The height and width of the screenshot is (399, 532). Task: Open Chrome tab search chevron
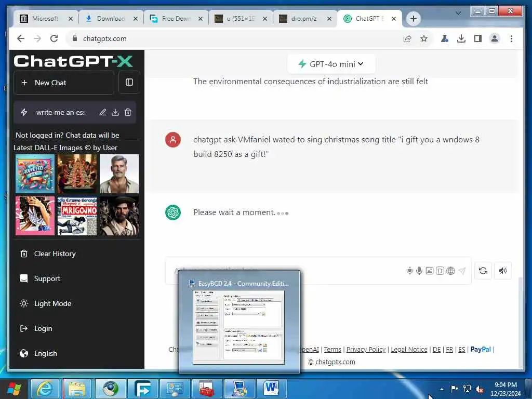pyautogui.click(x=458, y=13)
